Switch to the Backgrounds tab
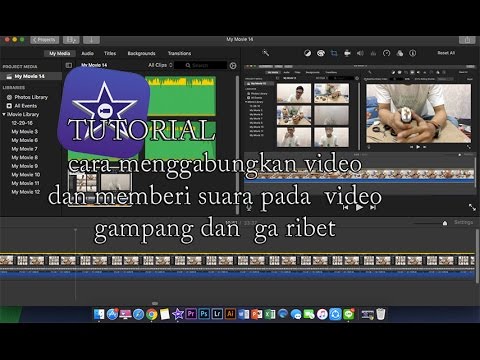Image resolution: width=480 pixels, height=360 pixels. pos(141,53)
